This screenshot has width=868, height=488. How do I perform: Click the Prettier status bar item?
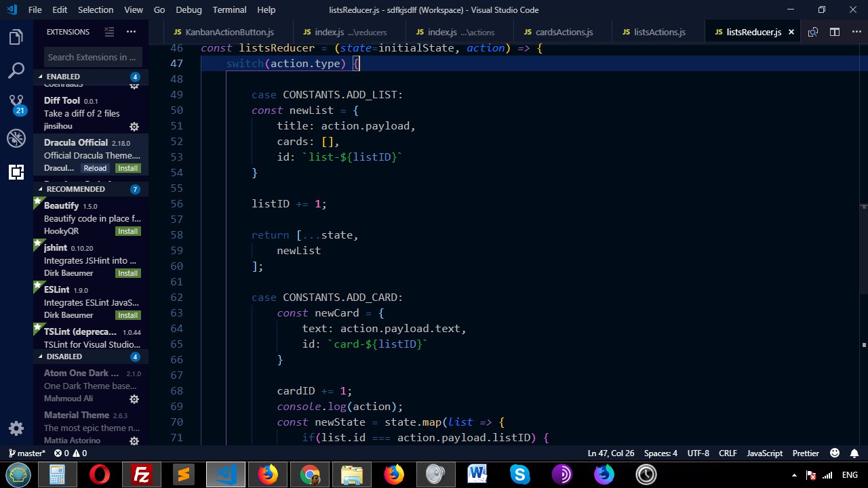806,453
